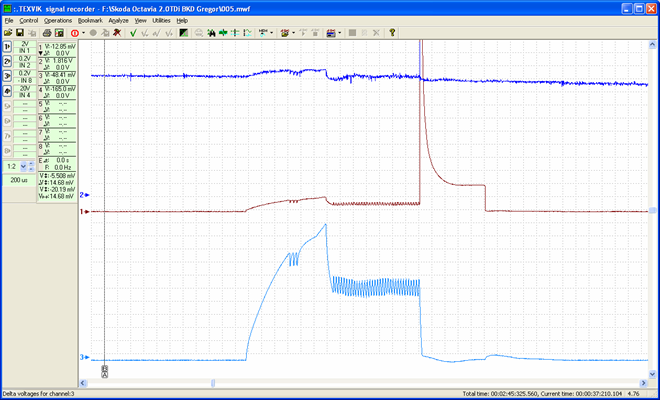Open the Control menu

[29, 21]
